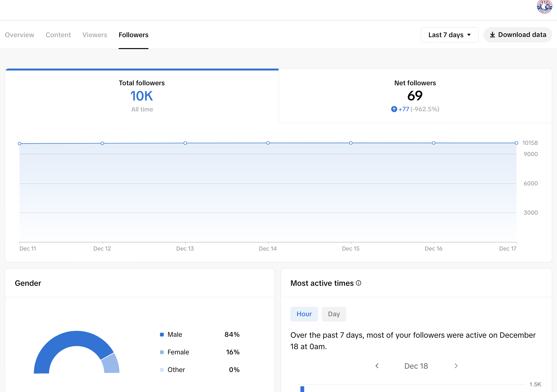Screen dimensions: 557x392
Task: Click the Female legend color swatch
Action: click(162, 352)
